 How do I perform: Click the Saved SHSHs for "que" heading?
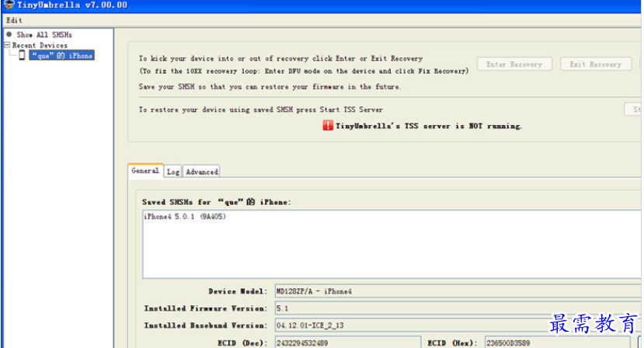(x=217, y=202)
